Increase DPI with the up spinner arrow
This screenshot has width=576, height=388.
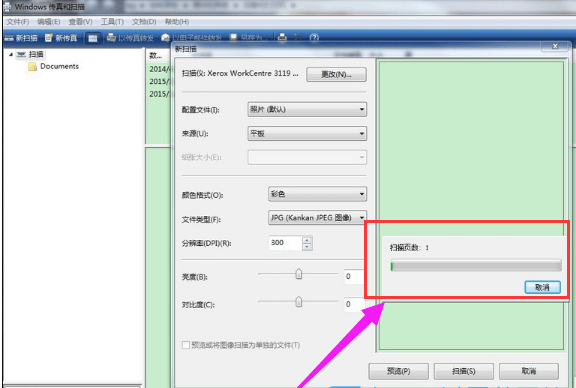pyautogui.click(x=307, y=240)
